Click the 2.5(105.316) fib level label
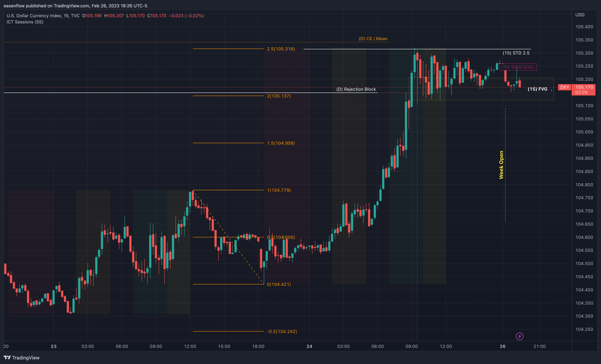 click(x=281, y=49)
